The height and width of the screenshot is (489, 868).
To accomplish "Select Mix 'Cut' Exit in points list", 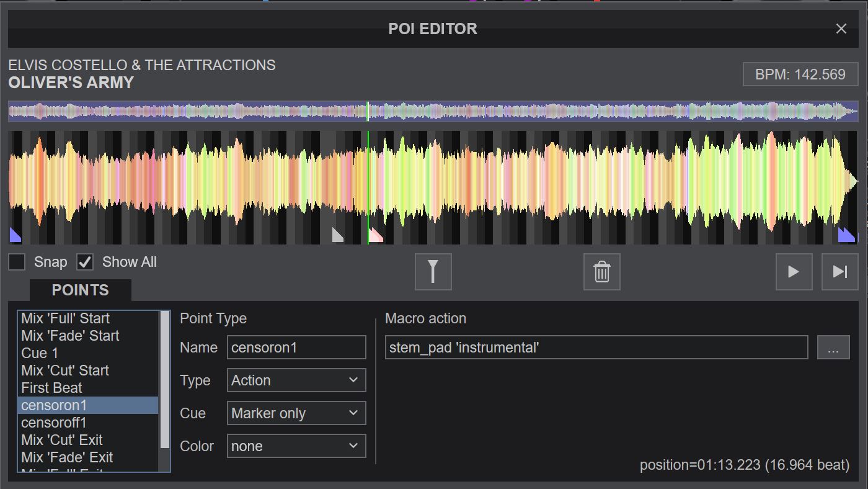I will click(x=88, y=440).
